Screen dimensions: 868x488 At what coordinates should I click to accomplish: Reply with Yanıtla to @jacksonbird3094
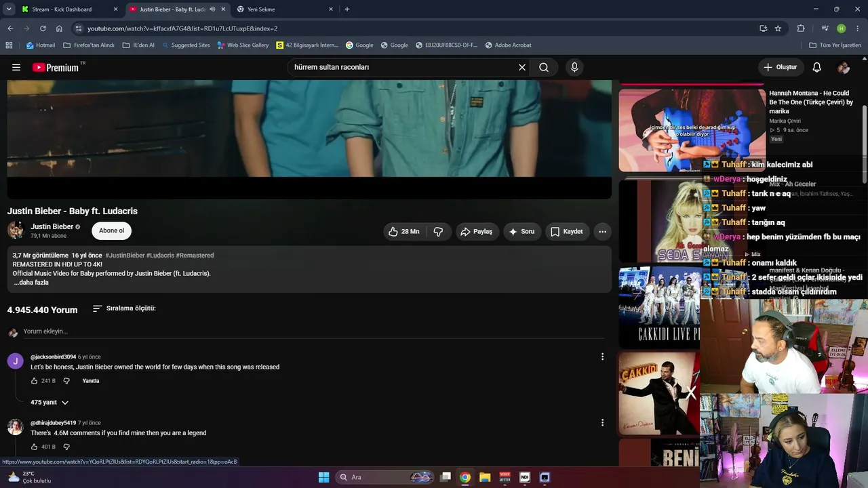point(91,381)
